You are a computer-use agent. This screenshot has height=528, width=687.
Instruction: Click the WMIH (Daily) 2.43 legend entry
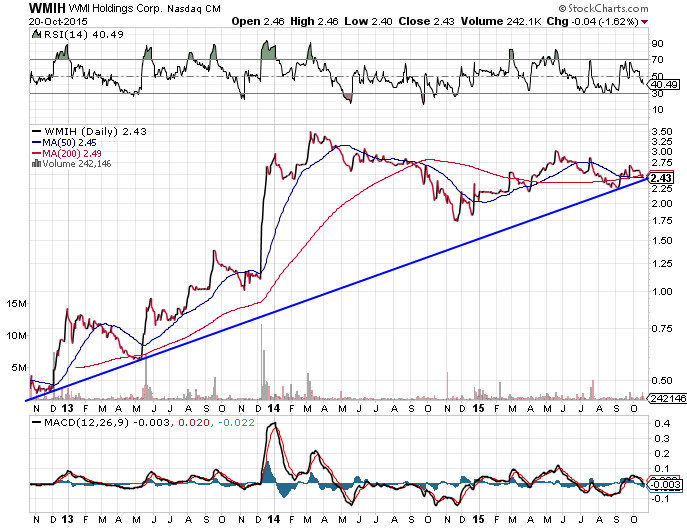click(x=95, y=131)
